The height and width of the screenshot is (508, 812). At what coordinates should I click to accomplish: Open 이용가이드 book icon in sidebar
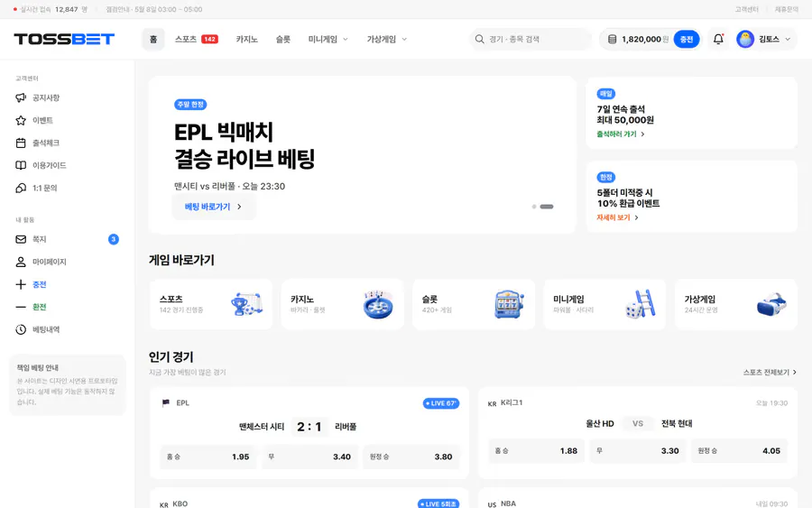[x=21, y=165]
